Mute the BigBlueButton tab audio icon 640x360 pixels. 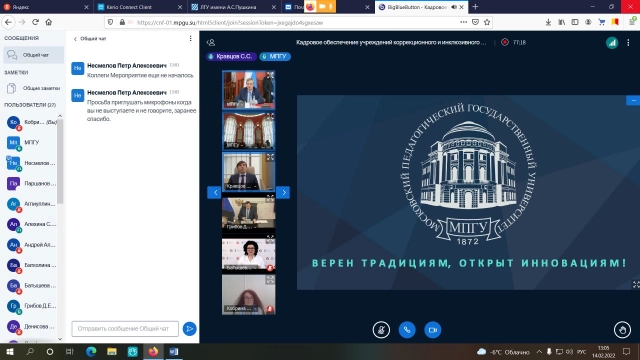pos(453,7)
